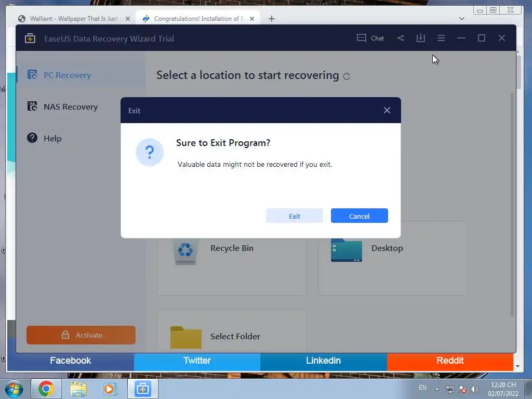Share on Linkedin
This screenshot has height=399, width=532.
point(323,361)
